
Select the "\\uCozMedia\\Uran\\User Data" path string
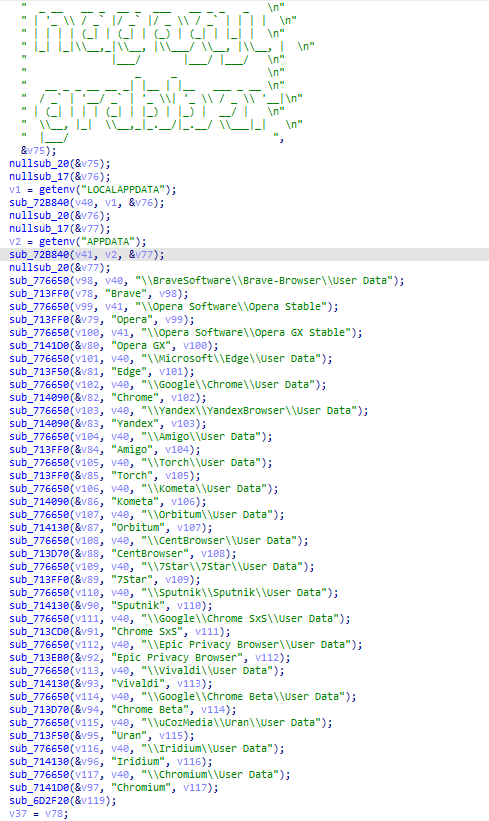231,723
